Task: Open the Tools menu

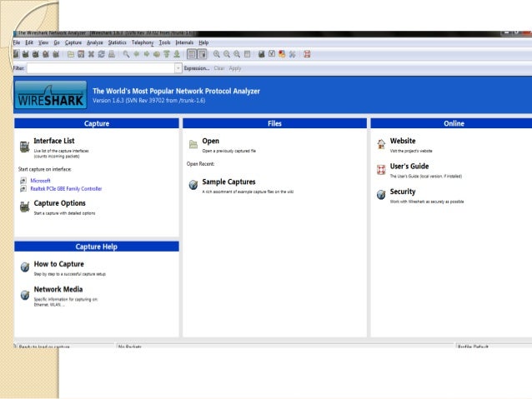Action: pos(164,42)
